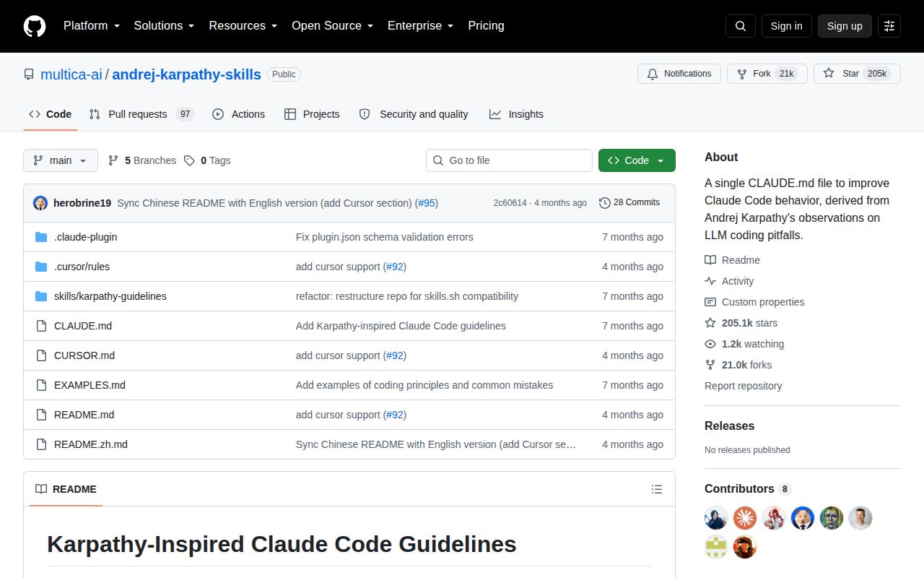Click the Sign in button
The height and width of the screenshot is (578, 924).
pyautogui.click(x=786, y=26)
